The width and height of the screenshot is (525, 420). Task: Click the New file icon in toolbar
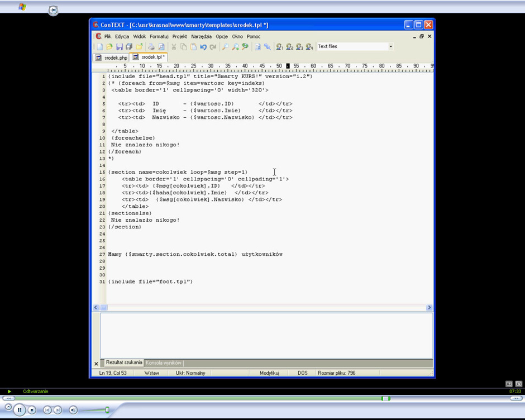[99, 47]
